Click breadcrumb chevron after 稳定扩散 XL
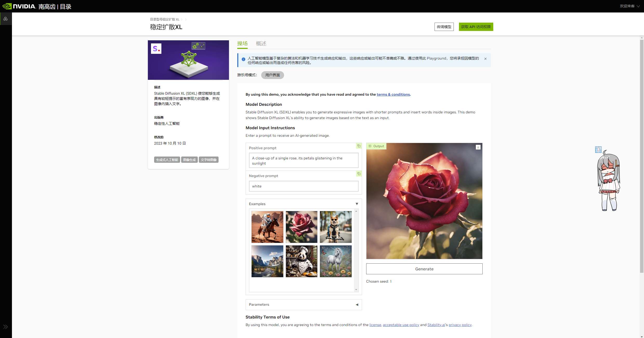Image resolution: width=644 pixels, height=338 pixels. [182, 19]
